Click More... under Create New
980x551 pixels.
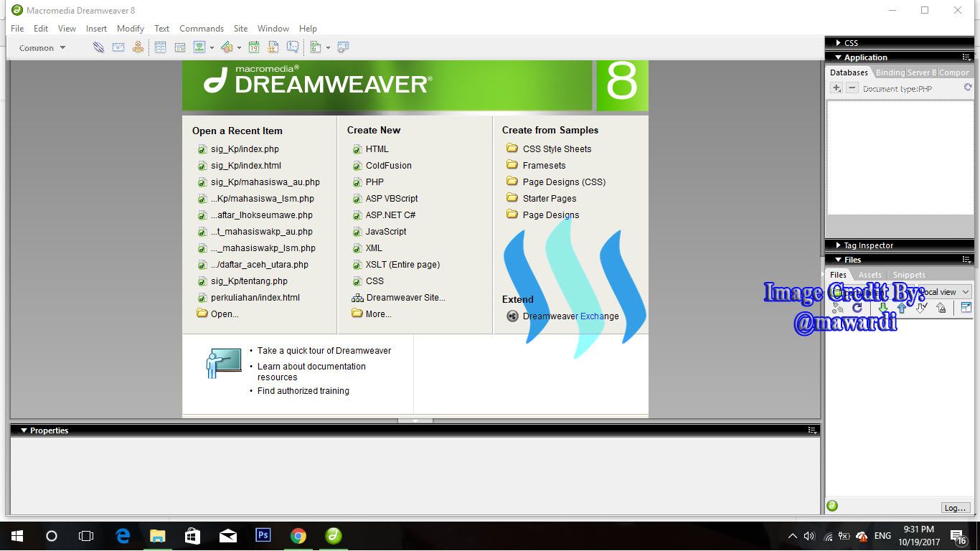pyautogui.click(x=372, y=314)
